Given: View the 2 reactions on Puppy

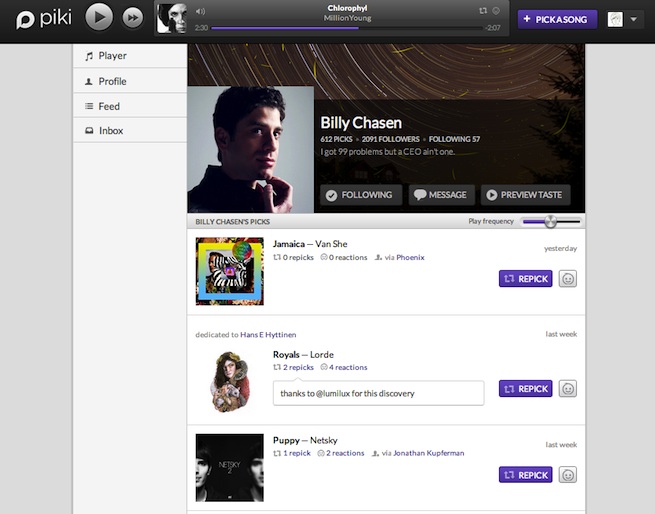Looking at the screenshot, I should (341, 453).
